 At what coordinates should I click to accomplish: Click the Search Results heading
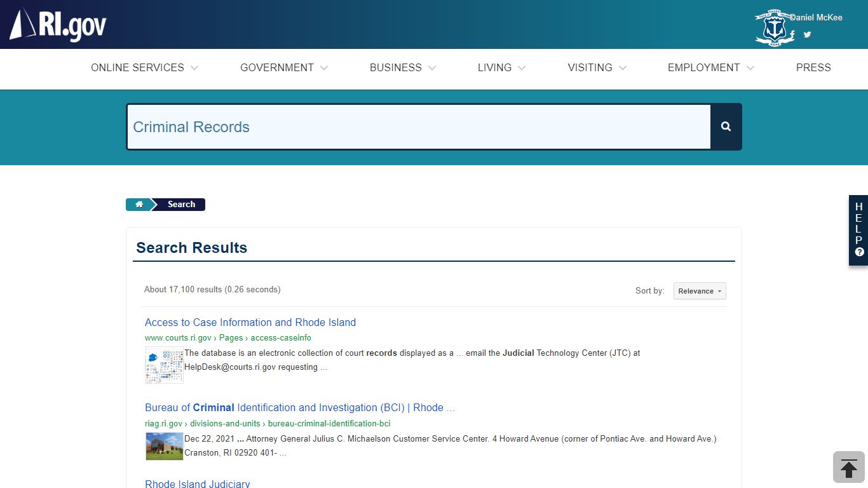(x=192, y=248)
